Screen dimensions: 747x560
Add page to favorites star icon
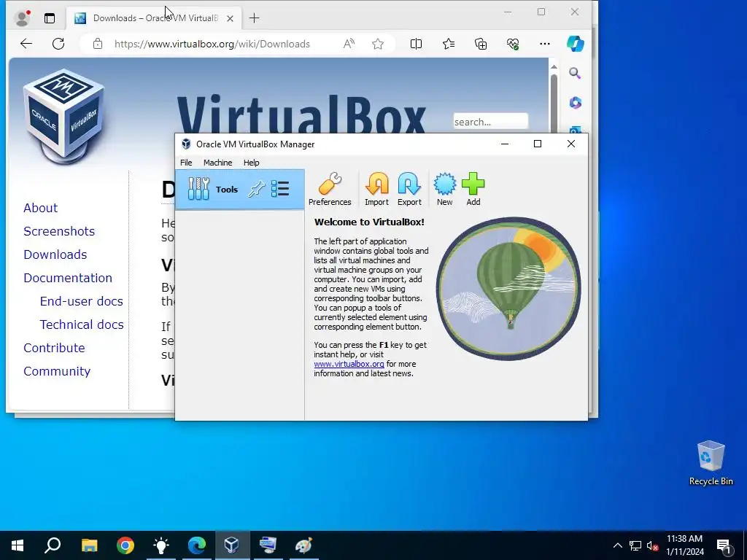click(x=378, y=44)
